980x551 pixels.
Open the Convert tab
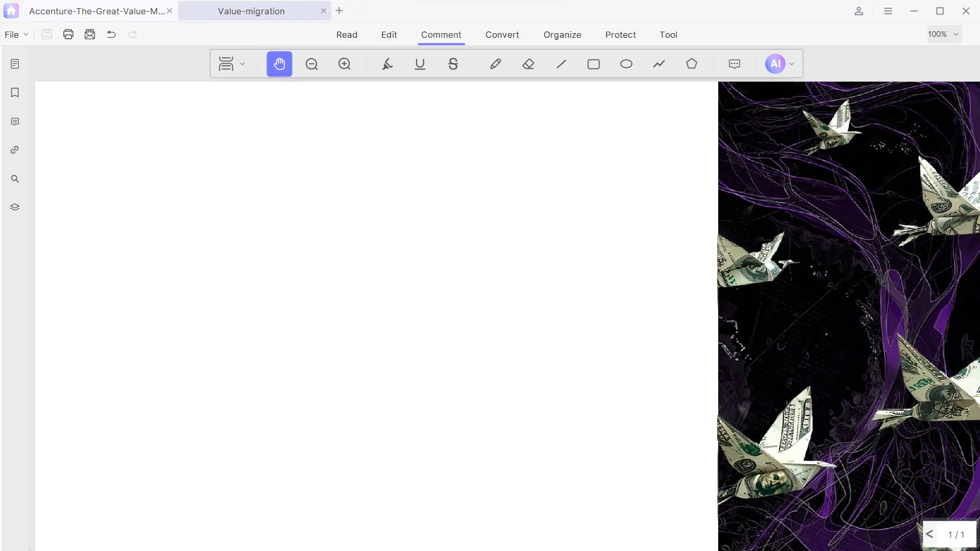(x=502, y=34)
